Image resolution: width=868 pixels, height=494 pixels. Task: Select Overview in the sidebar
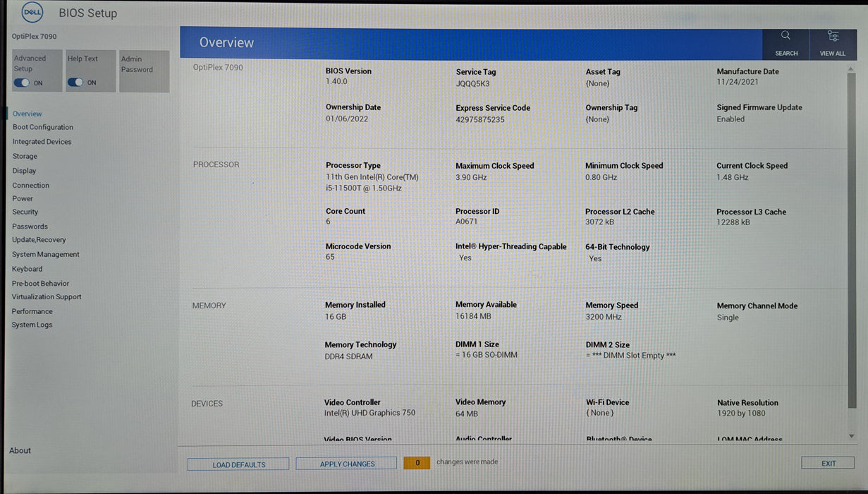tap(27, 114)
